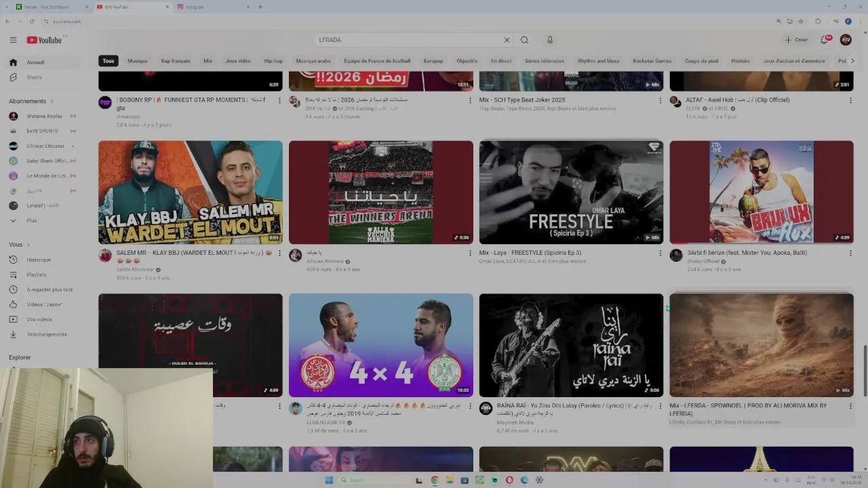Open more options for RAÏNA RAÏ video
This screenshot has height=488, width=868.
[660, 406]
